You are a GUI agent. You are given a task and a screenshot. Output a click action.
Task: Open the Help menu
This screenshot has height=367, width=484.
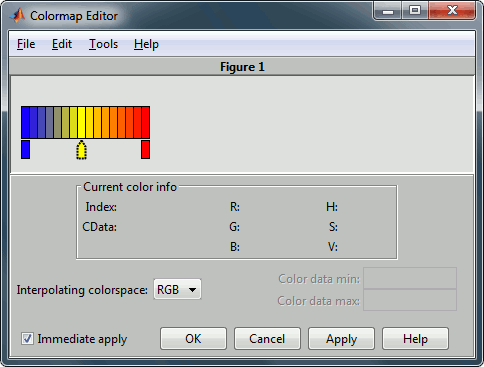(x=146, y=44)
